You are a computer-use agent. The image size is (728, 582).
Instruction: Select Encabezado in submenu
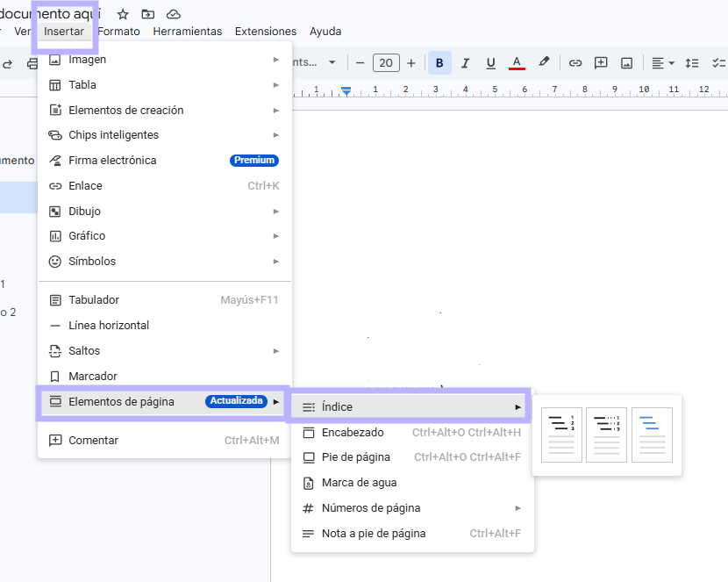pyautogui.click(x=412, y=433)
